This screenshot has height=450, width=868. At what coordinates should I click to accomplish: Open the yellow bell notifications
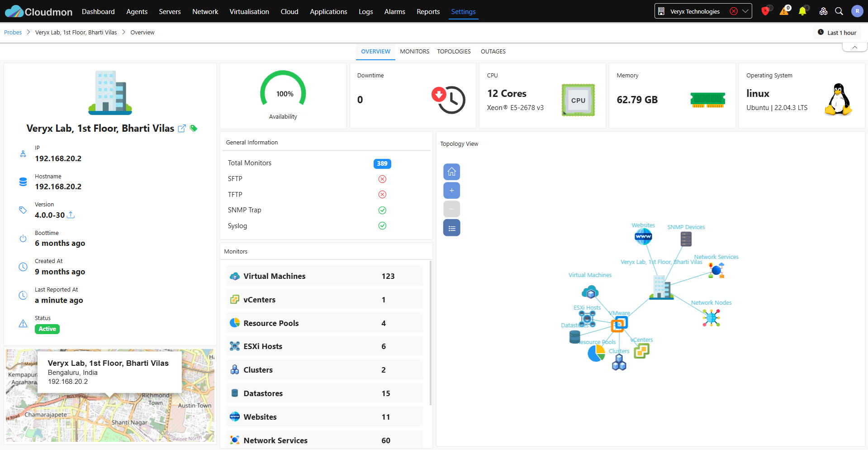[x=803, y=11]
